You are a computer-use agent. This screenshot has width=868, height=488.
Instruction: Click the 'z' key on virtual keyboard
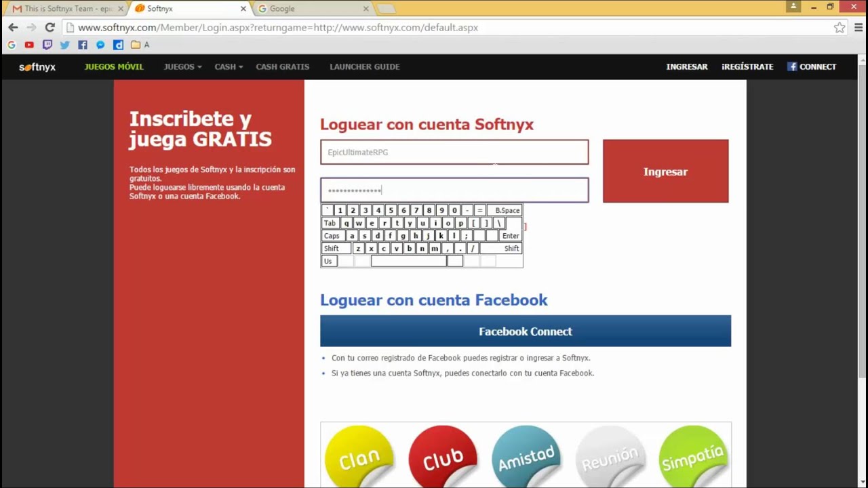coord(358,249)
